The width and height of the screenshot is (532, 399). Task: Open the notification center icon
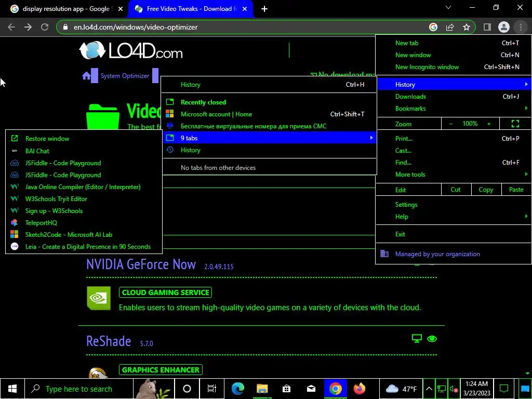[504, 389]
